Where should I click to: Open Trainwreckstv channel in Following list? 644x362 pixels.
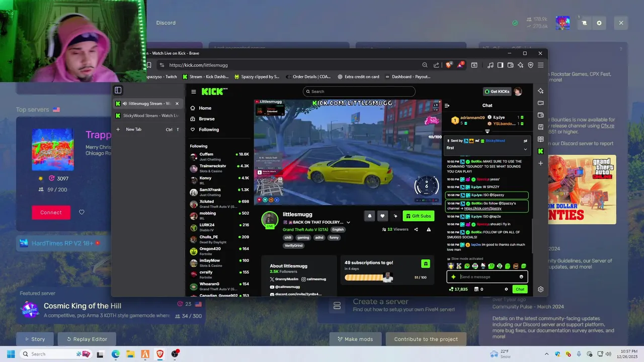point(219,168)
